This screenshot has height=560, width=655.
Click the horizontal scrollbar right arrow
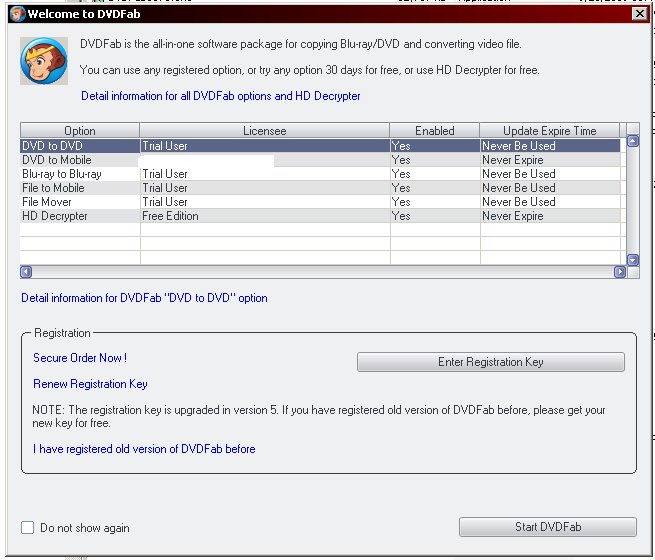619,271
